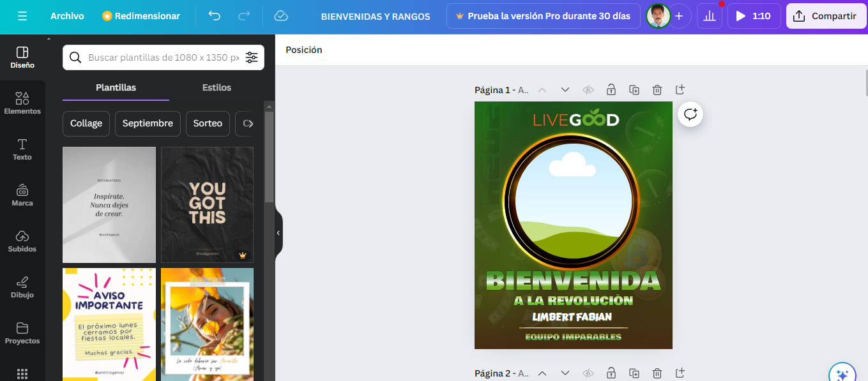
Task: Duplicate Página 2
Action: point(634,373)
